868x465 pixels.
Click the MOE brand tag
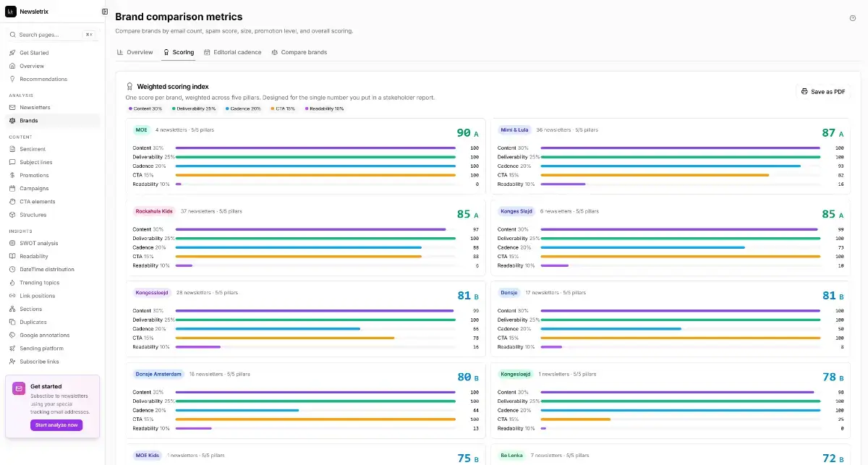click(x=141, y=130)
